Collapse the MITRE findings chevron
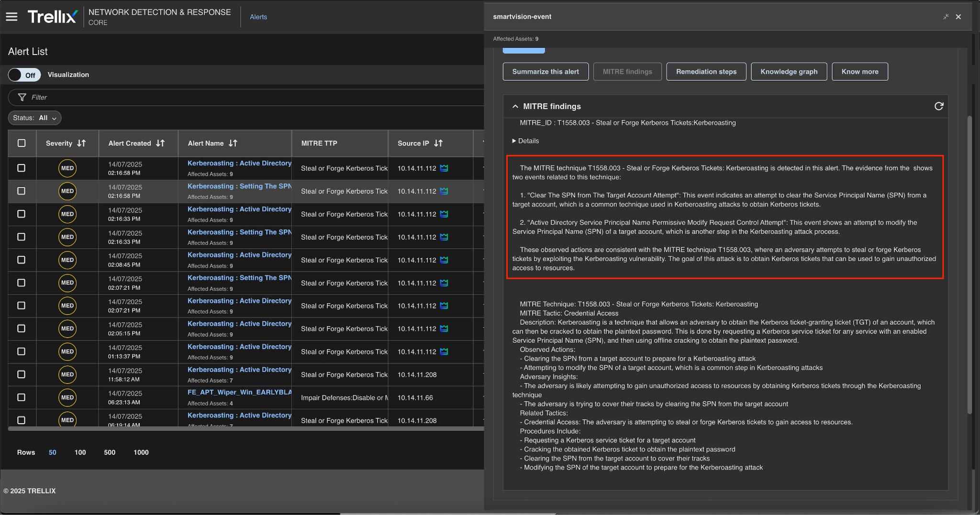The height and width of the screenshot is (515, 980). pyautogui.click(x=515, y=106)
